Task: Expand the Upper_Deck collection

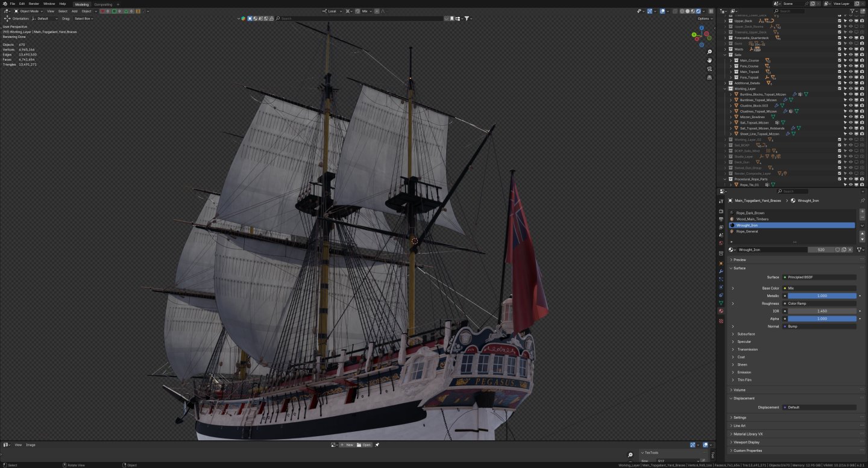Action: click(x=725, y=21)
